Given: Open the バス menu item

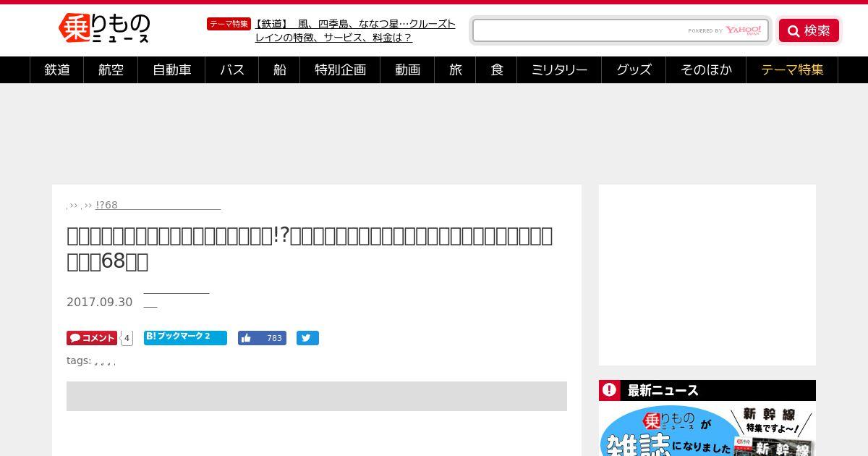Looking at the screenshot, I should [232, 69].
